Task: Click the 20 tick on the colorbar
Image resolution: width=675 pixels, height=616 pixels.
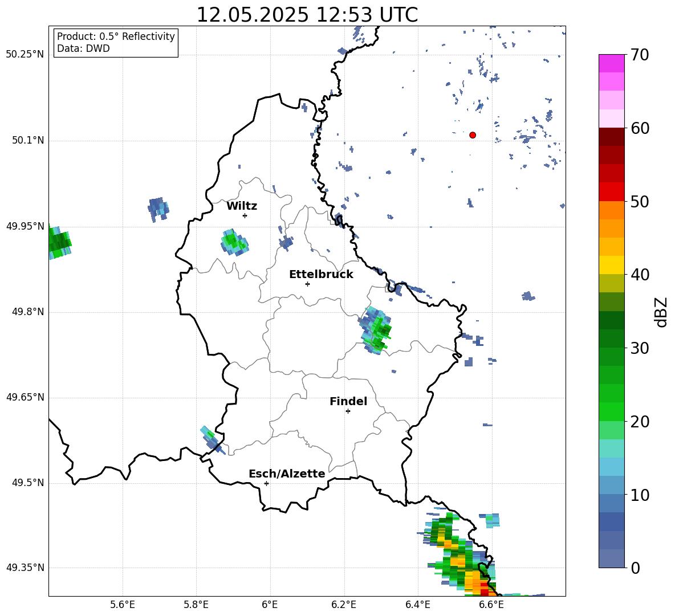Action: click(640, 422)
